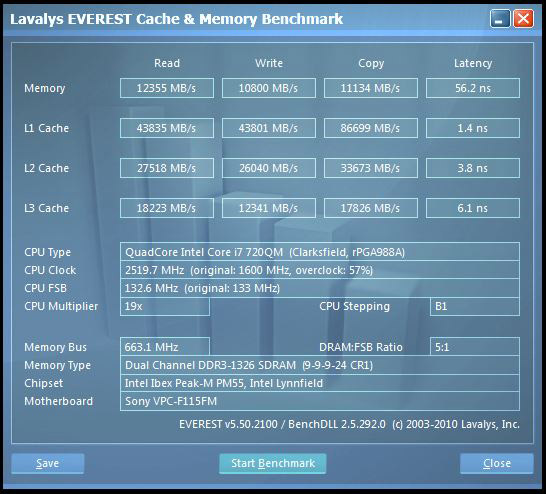The height and width of the screenshot is (494, 546).
Task: Click the Memory Type DDR3-1326 SDRAM field
Action: click(320, 365)
